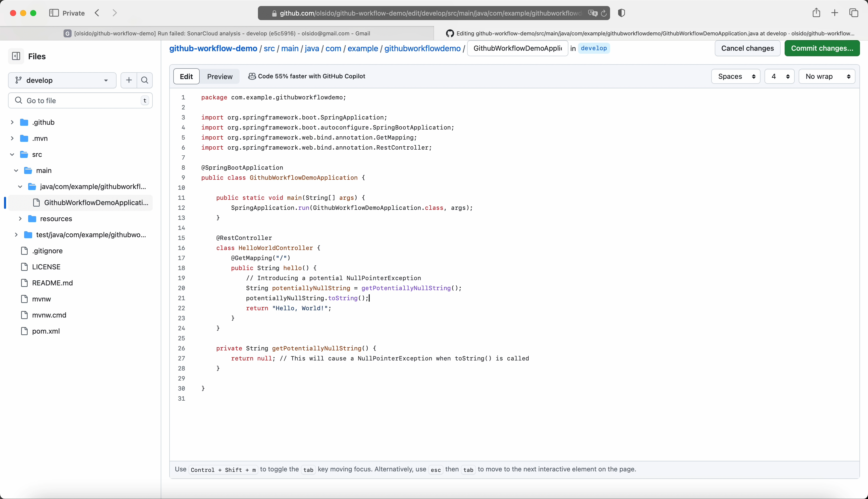Switch to the Gmail SonarCloud tab
The width and height of the screenshot is (868, 499).
[217, 33]
